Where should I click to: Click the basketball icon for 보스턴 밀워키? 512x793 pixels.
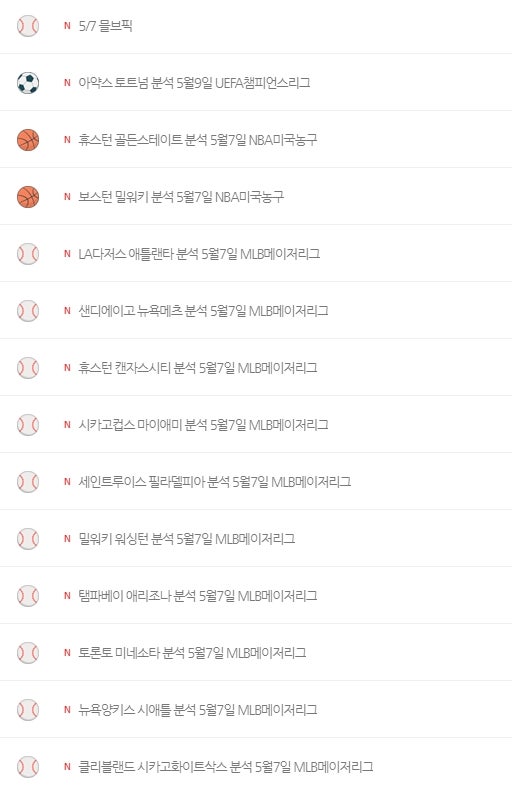28,197
